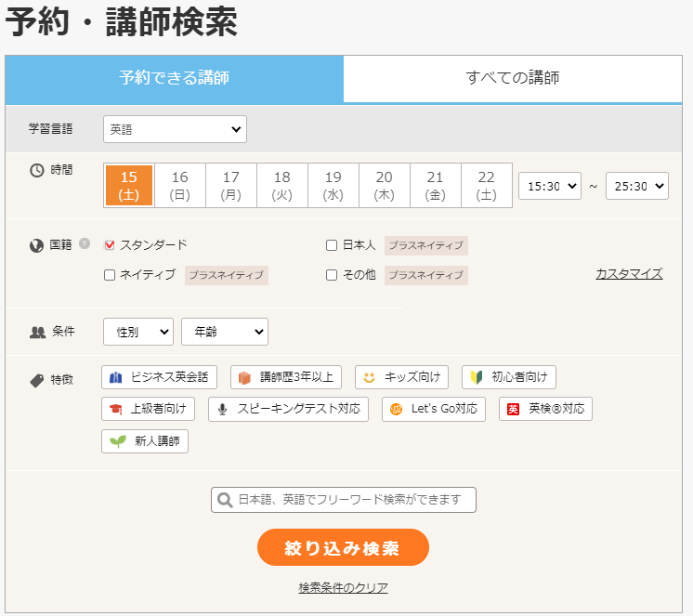The image size is (693, 616).
Task: Select date 18 (火)
Action: [282, 186]
